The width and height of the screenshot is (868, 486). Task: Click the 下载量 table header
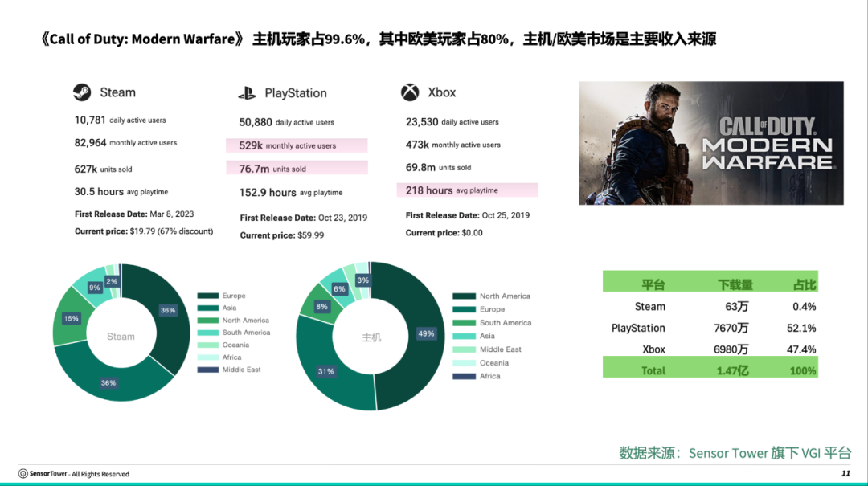pyautogui.click(x=735, y=284)
